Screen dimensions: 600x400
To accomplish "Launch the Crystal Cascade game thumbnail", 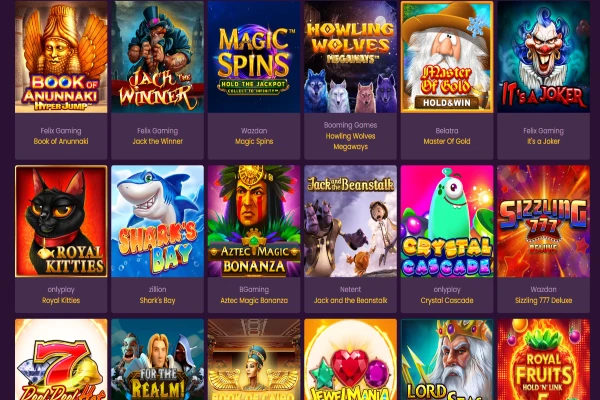I will (447, 221).
